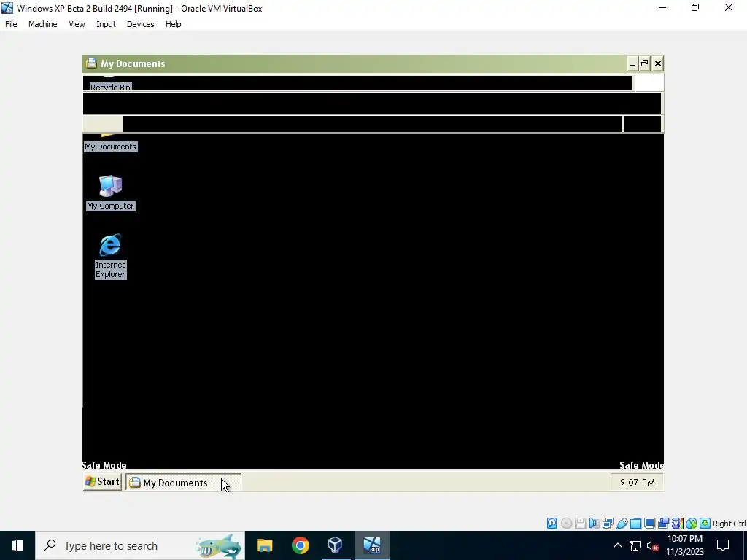Open the notification center icon
The height and width of the screenshot is (560, 747).
(x=723, y=545)
